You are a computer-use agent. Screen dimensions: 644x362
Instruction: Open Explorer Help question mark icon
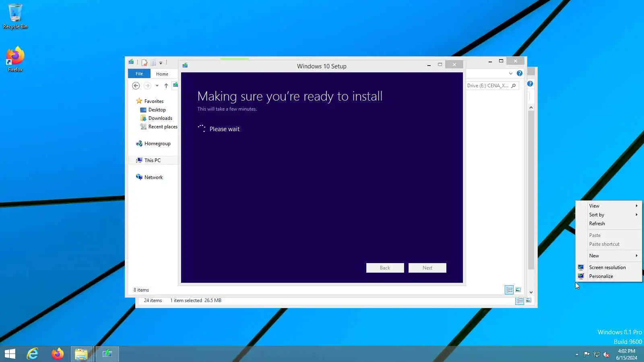(x=520, y=73)
